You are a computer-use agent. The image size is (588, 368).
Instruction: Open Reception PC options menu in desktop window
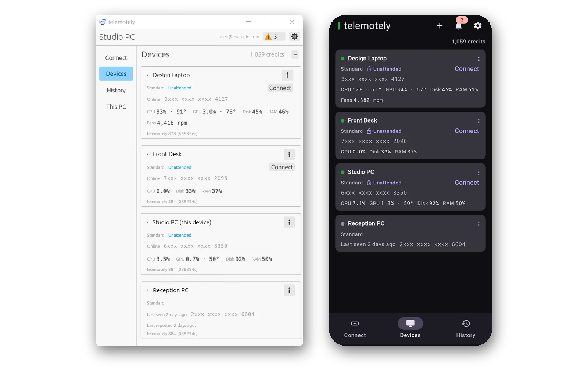pyautogui.click(x=289, y=290)
